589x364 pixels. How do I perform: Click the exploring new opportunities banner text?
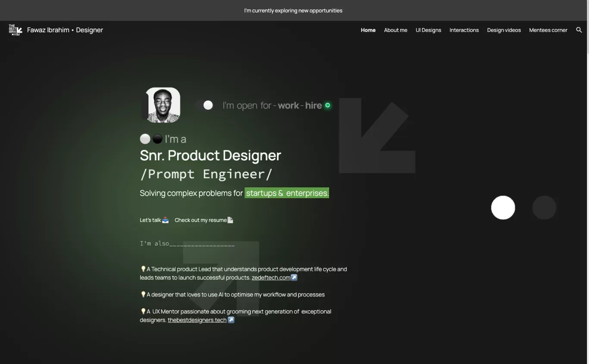click(293, 10)
